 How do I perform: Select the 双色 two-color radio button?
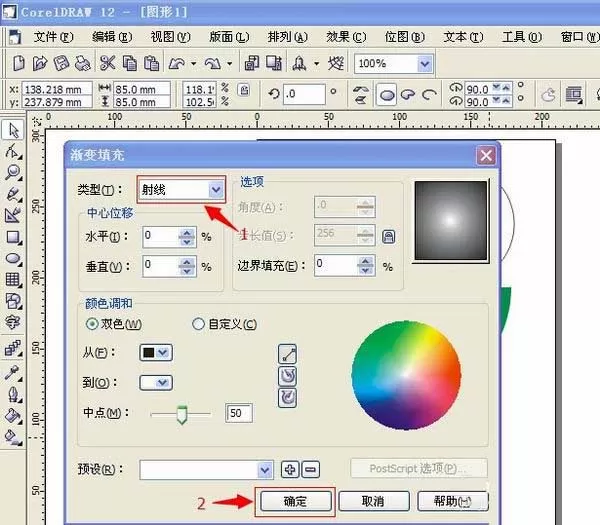pos(92,324)
